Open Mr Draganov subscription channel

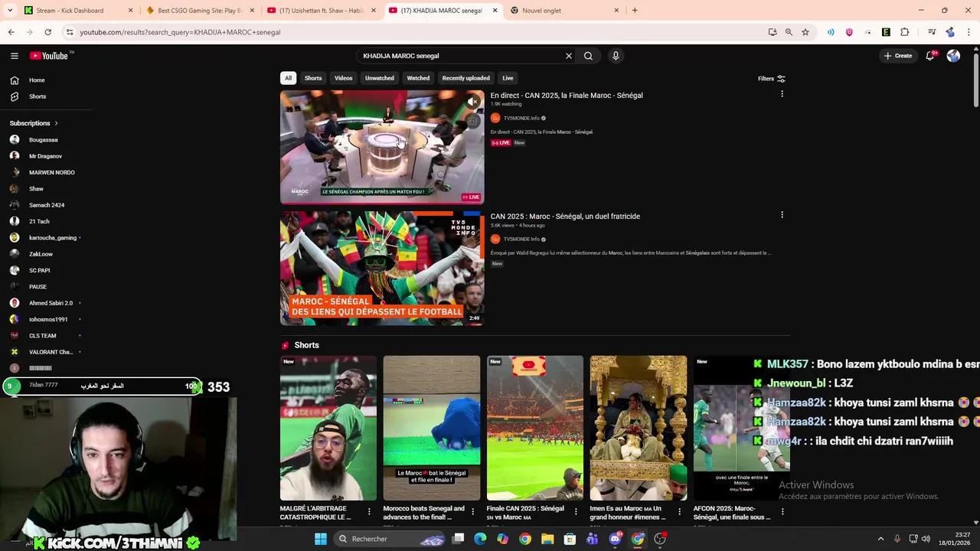click(x=45, y=156)
